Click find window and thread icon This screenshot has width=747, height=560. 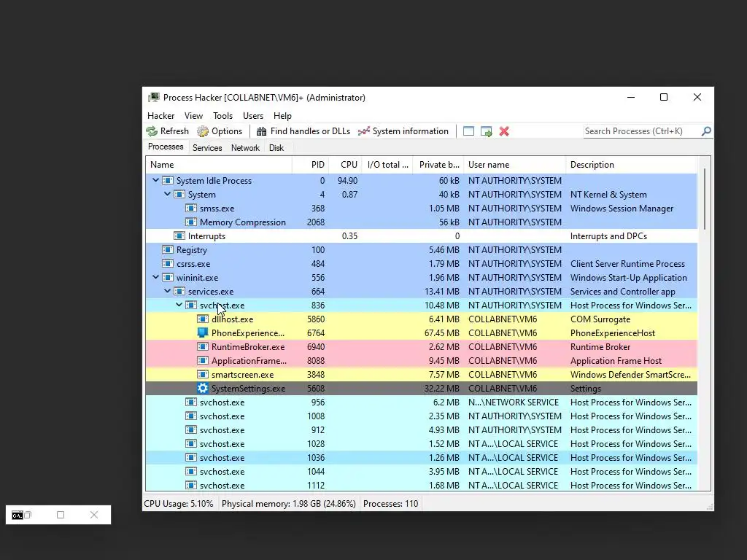point(487,131)
